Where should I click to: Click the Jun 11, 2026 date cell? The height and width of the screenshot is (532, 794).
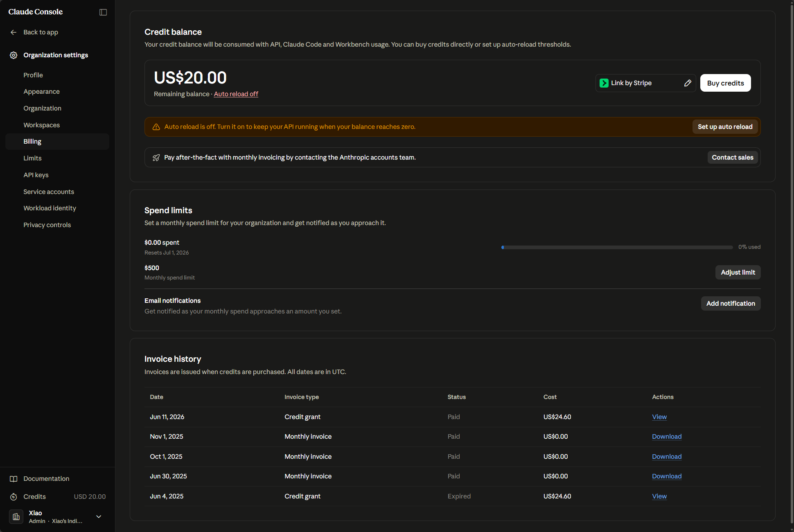pos(167,417)
